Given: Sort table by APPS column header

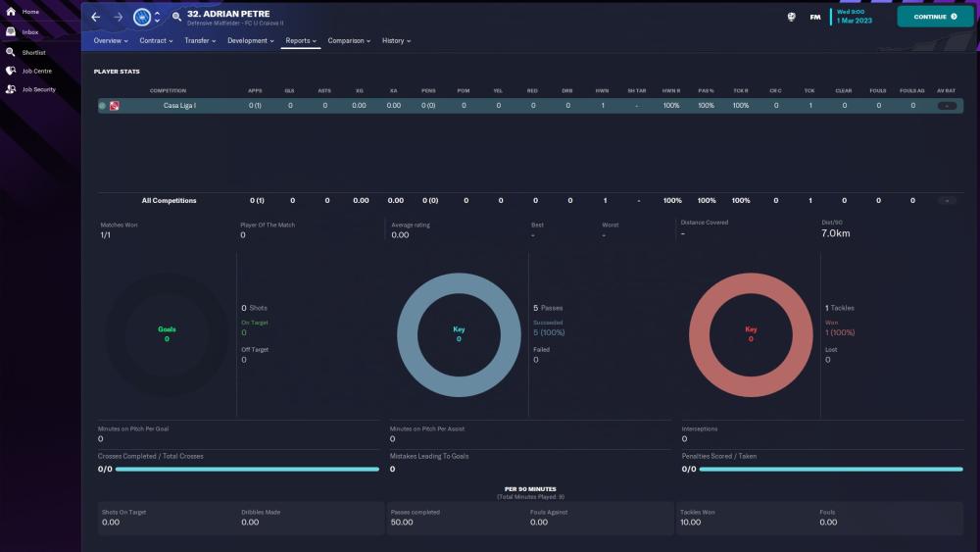Looking at the screenshot, I should (255, 90).
